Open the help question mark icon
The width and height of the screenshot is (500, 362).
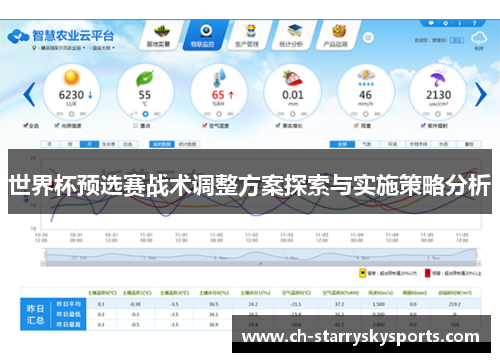474,23
